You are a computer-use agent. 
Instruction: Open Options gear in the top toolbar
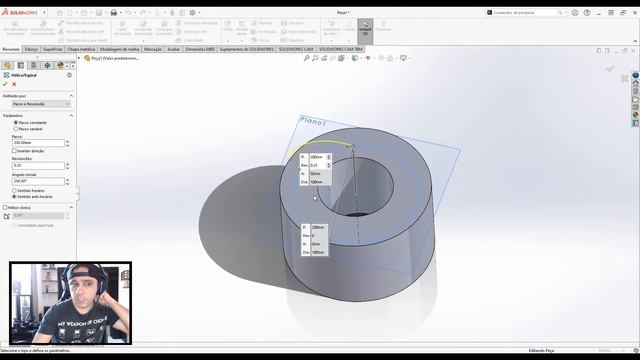coord(192,13)
